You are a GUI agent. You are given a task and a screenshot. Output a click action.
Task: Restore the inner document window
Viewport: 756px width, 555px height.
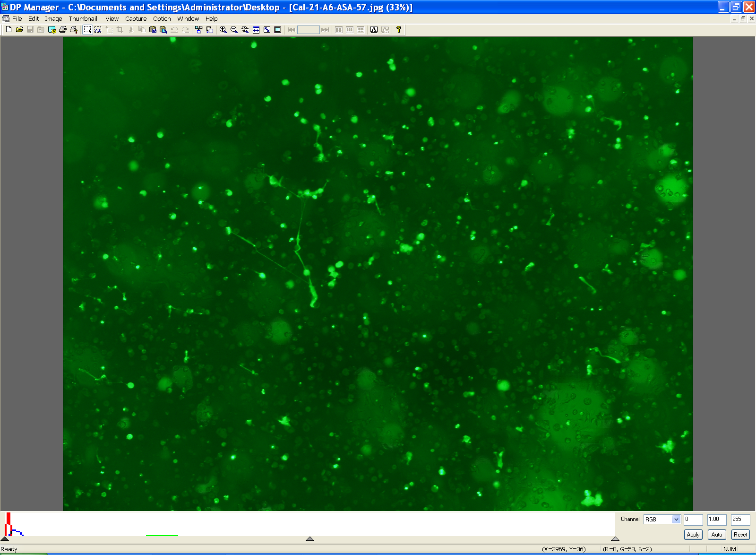743,19
